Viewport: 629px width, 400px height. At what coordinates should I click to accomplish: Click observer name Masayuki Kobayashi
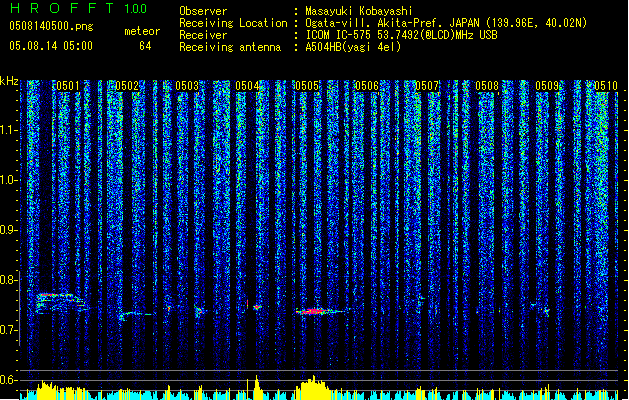(x=358, y=11)
